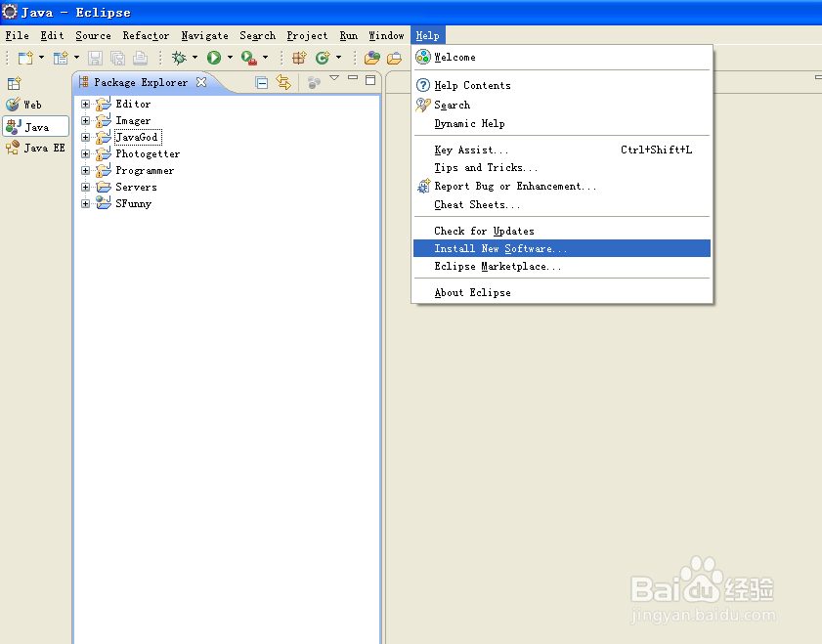Image resolution: width=822 pixels, height=644 pixels.
Task: Open dropdown next to New Java project icon
Action: pyautogui.click(x=76, y=58)
